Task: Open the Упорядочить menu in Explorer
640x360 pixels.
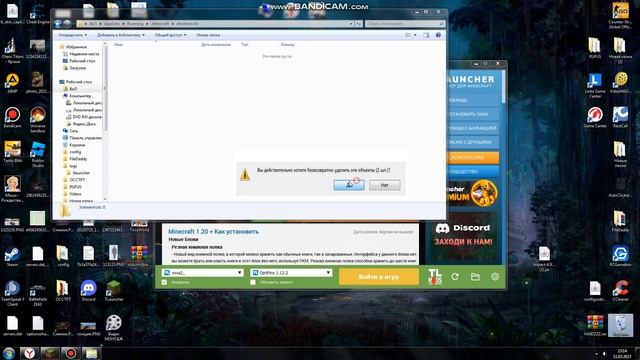Action: pos(73,35)
